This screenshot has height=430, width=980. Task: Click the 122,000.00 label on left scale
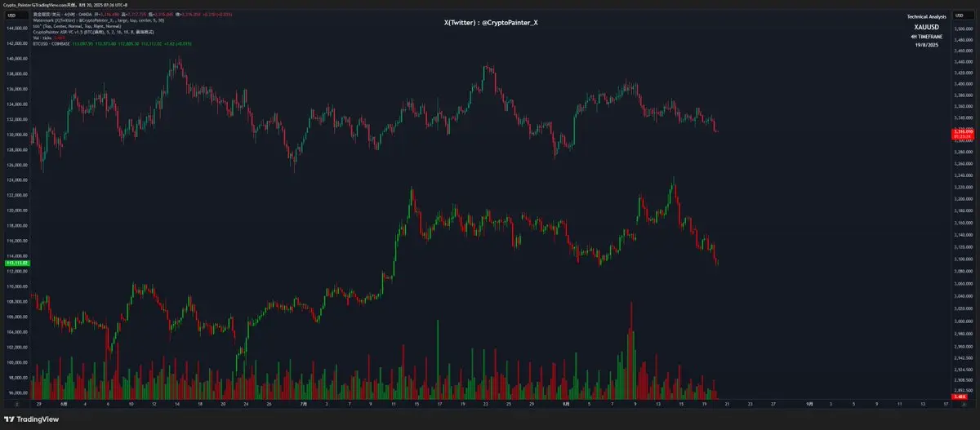point(16,195)
